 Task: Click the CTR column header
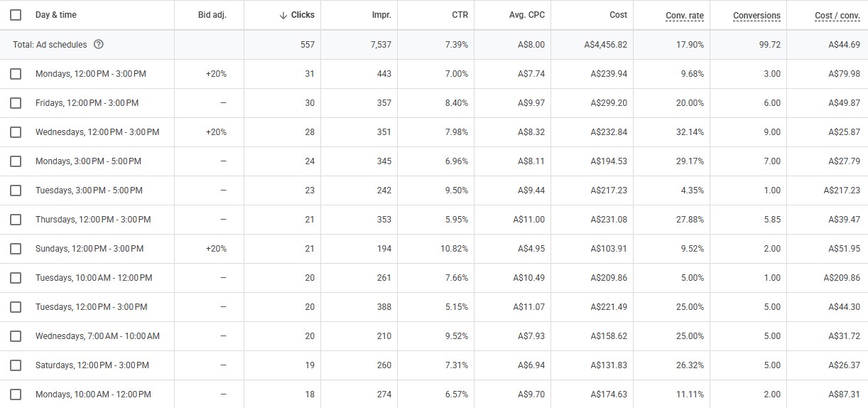(x=460, y=15)
